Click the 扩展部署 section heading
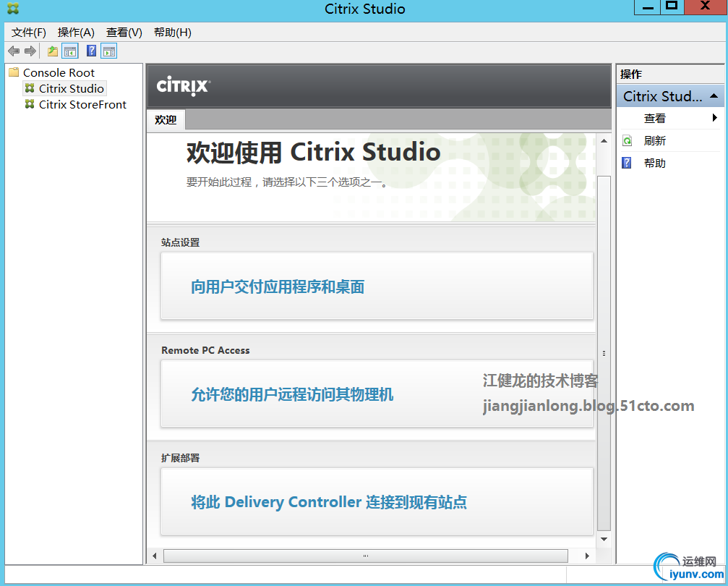Screen dimensions: 728x586 pos(180,458)
